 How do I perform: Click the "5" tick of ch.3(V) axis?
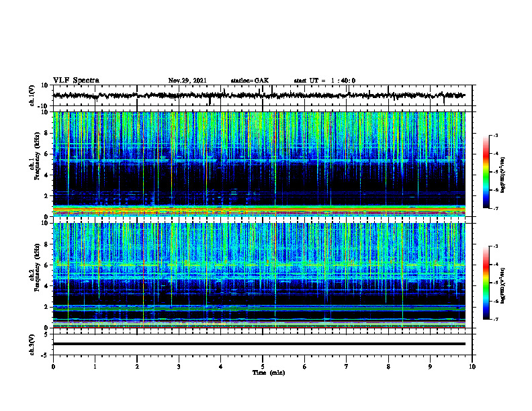click(47, 334)
